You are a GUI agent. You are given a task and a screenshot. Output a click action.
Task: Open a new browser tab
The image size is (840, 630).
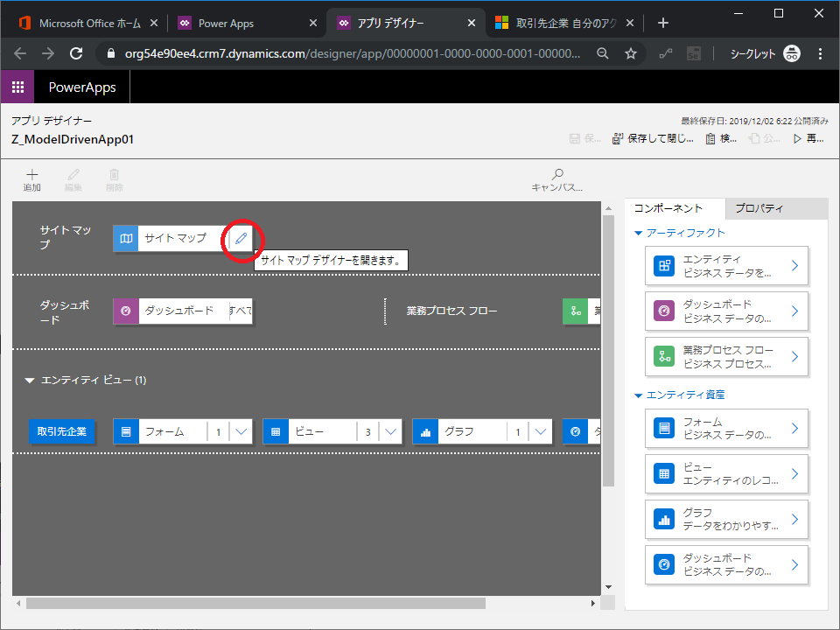coord(662,23)
